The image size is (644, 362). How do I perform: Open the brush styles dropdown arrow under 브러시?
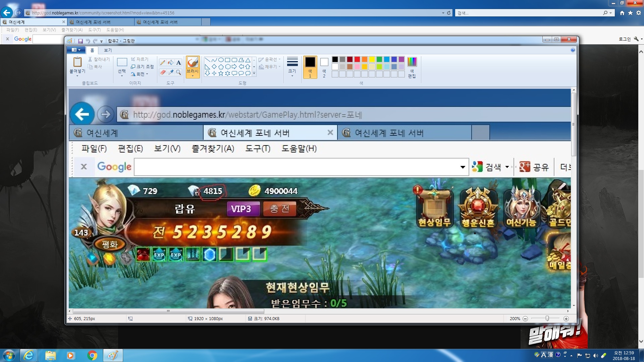click(x=193, y=76)
